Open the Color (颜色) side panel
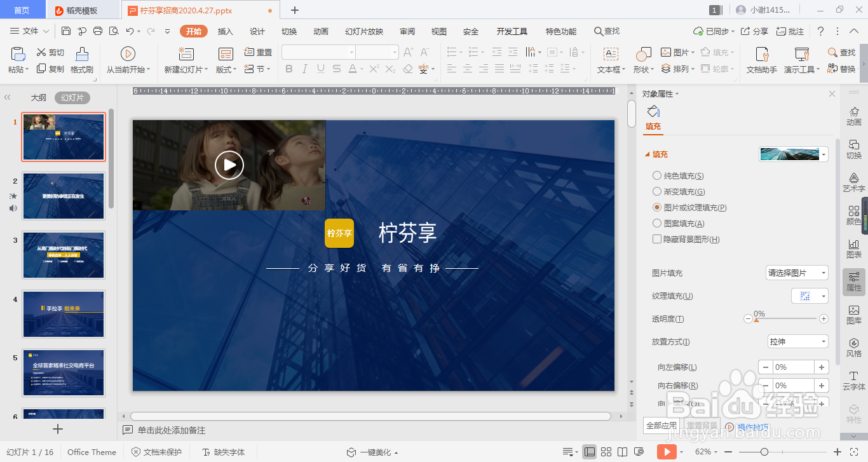The width and height of the screenshot is (868, 462). pyautogui.click(x=854, y=215)
